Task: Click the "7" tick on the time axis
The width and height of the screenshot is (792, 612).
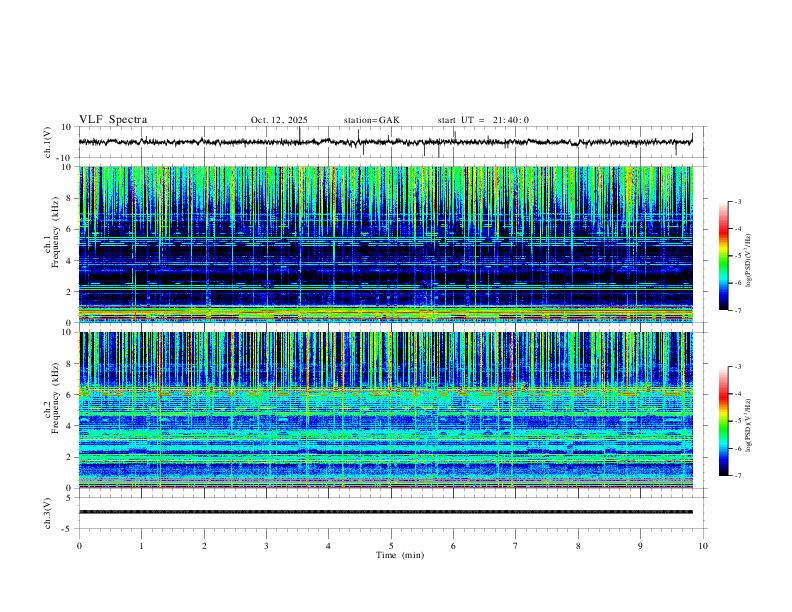Action: (516, 546)
